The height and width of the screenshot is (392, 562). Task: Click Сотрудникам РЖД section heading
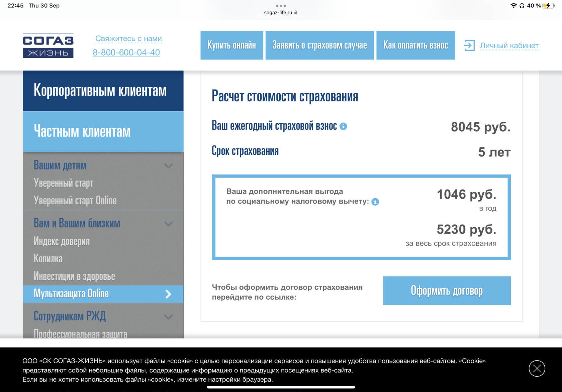[x=70, y=316]
